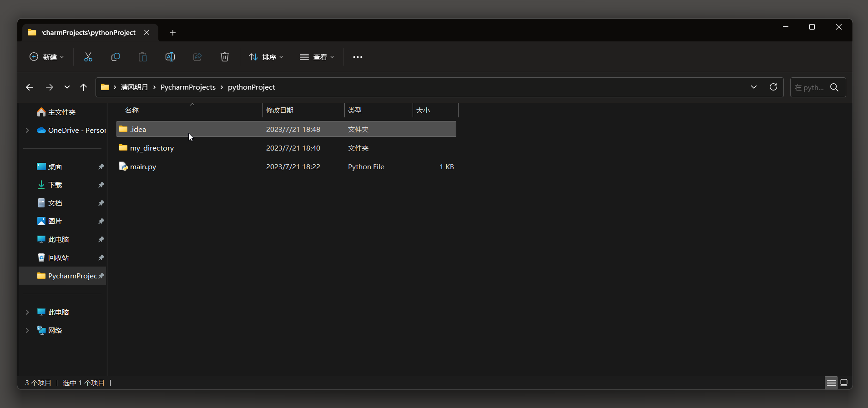The height and width of the screenshot is (408, 868).
Task: Switch to details view in status bar
Action: click(x=832, y=383)
